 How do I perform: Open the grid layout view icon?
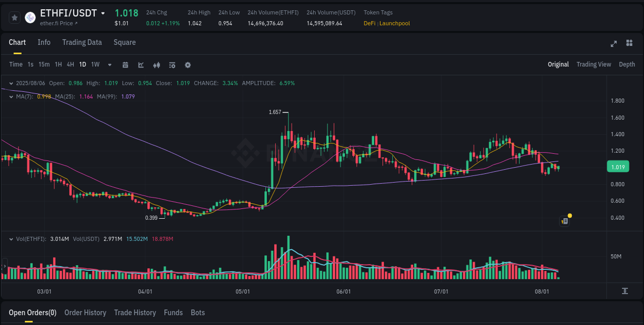(x=629, y=44)
